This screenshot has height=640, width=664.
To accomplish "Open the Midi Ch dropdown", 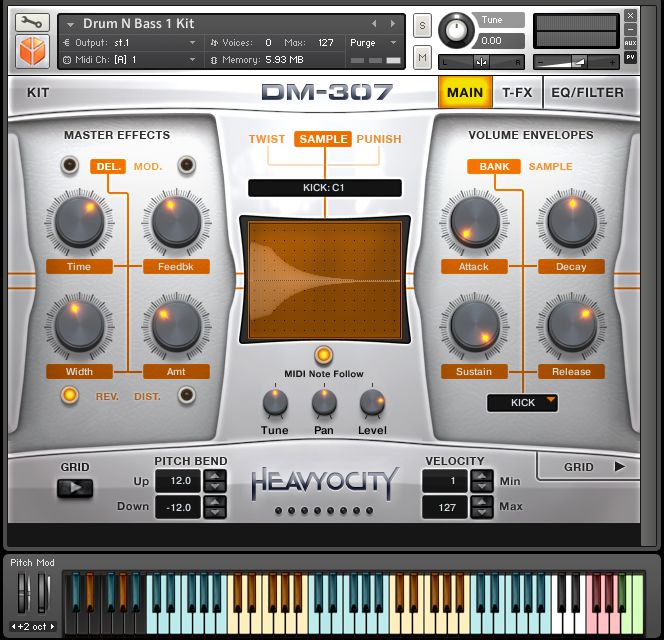I will pos(192,60).
